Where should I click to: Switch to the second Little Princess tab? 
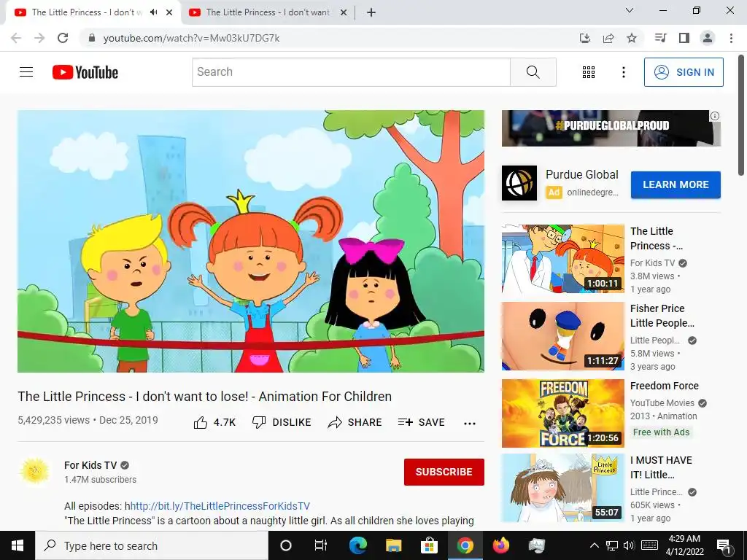268,12
